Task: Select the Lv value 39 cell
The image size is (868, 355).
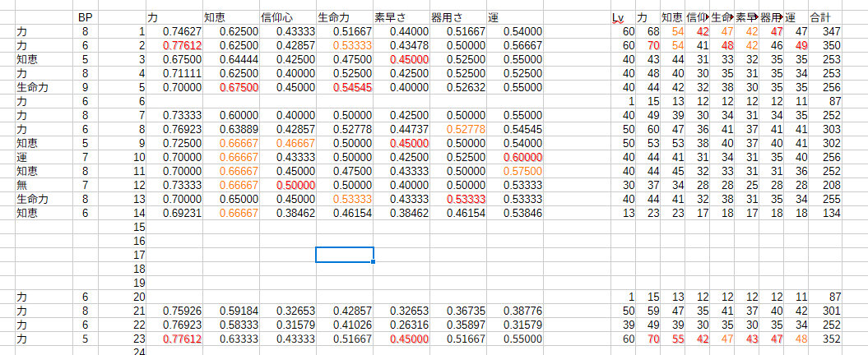Action: tap(624, 325)
